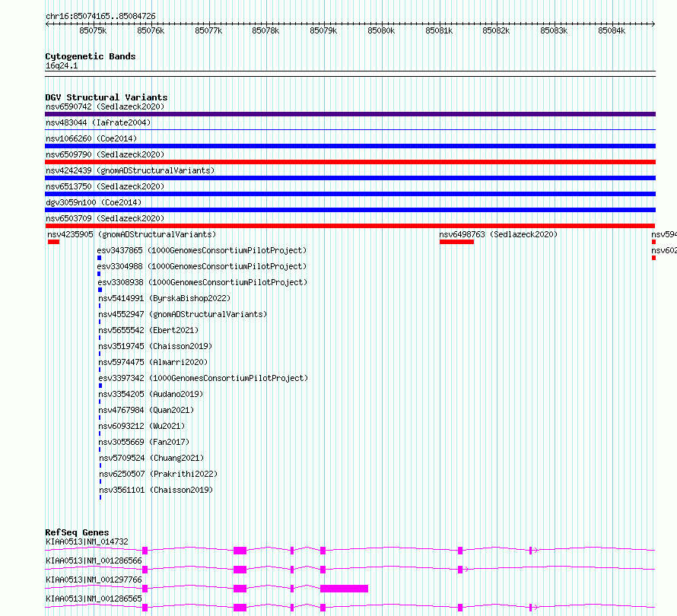Viewport: 677px width, 616px height.
Task: Open esv3308938 variant label
Action: [x=202, y=282]
